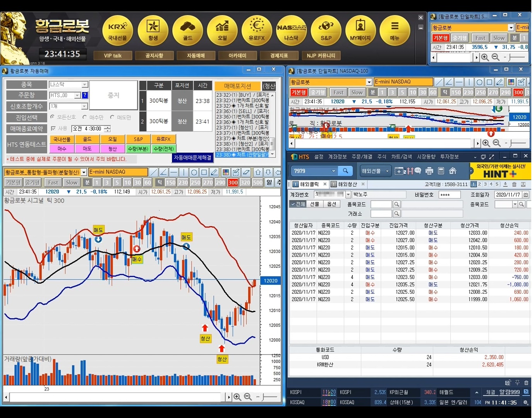Image resolution: width=532 pixels, height=418 pixels.
Task: Open the 오일 gold coin button
Action: tap(222, 30)
